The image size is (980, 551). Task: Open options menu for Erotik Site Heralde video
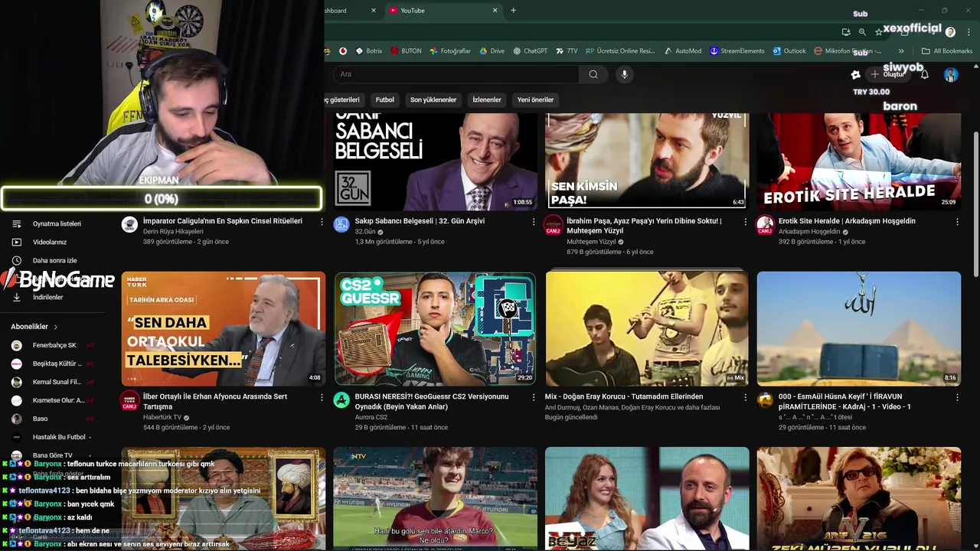point(957,222)
